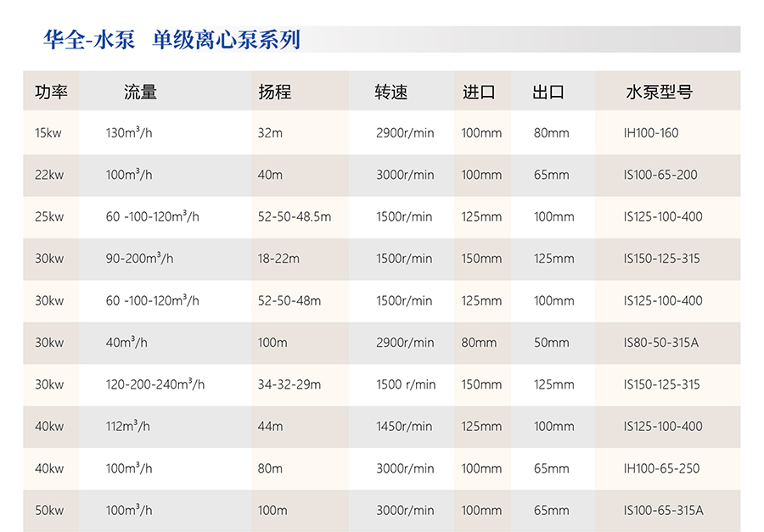Select the IH100-160 pump model
Image resolution: width=764 pixels, height=532 pixels.
(x=651, y=133)
